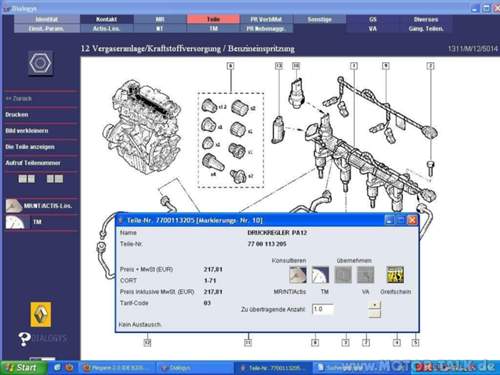Go back with the Zurück link
Viewport: 500px width, 375px height.
pyautogui.click(x=18, y=98)
